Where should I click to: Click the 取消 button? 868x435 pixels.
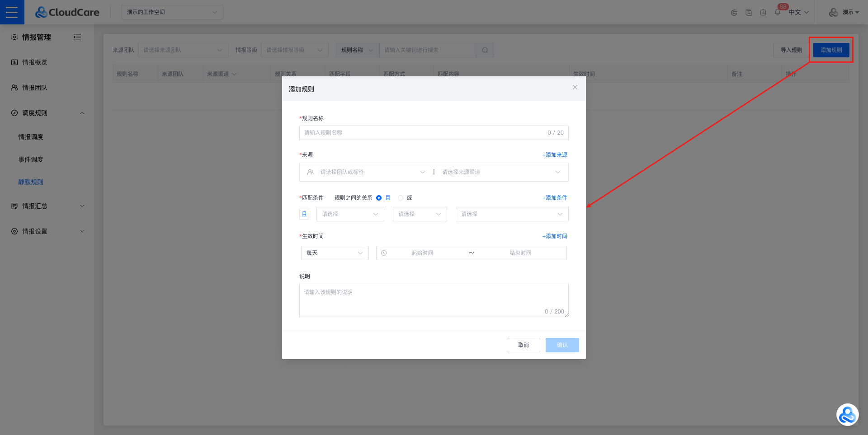pyautogui.click(x=523, y=345)
